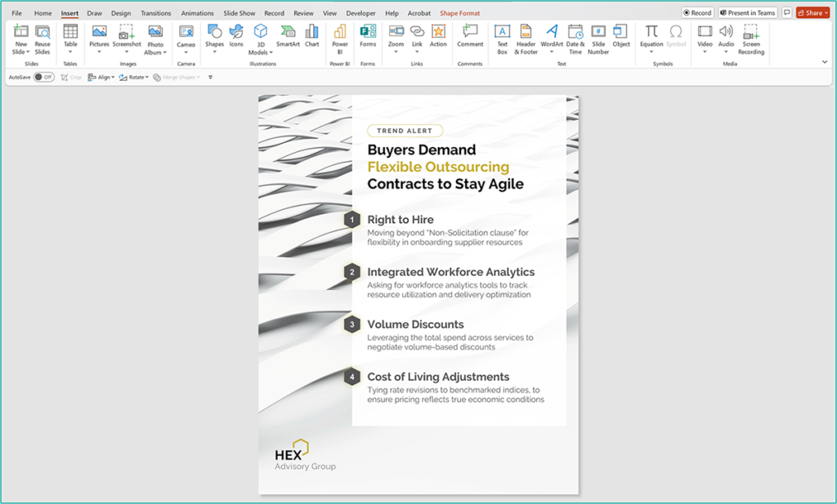Open the Share split button
837x504 pixels.
pyautogui.click(x=811, y=12)
